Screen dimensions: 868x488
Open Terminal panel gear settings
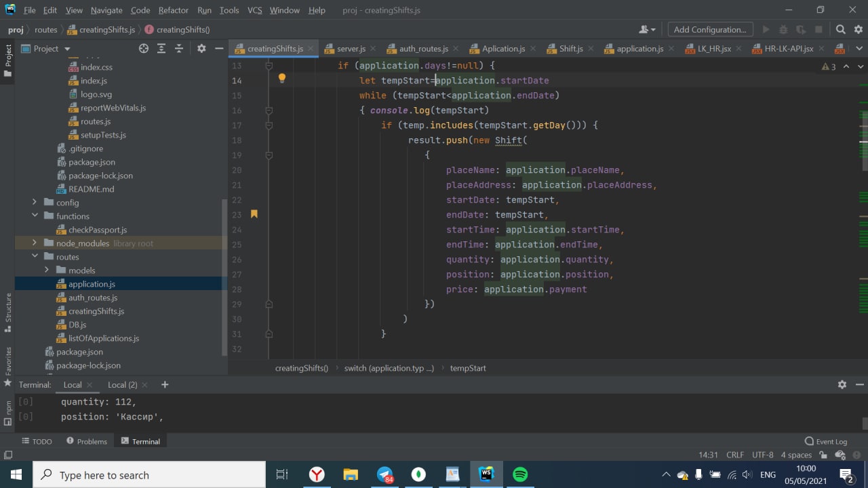pyautogui.click(x=842, y=384)
